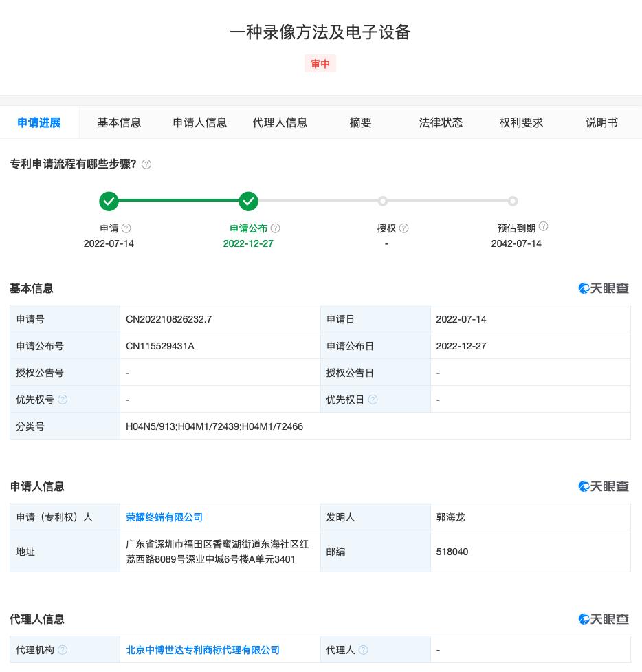642x672 pixels.
Task: Click the 审中 status badge
Action: (320, 63)
